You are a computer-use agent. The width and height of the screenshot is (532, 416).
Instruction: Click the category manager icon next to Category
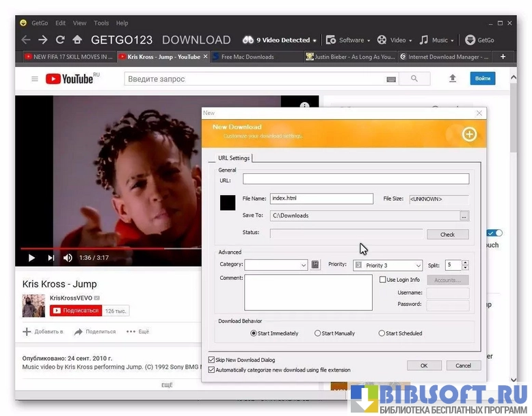click(315, 265)
